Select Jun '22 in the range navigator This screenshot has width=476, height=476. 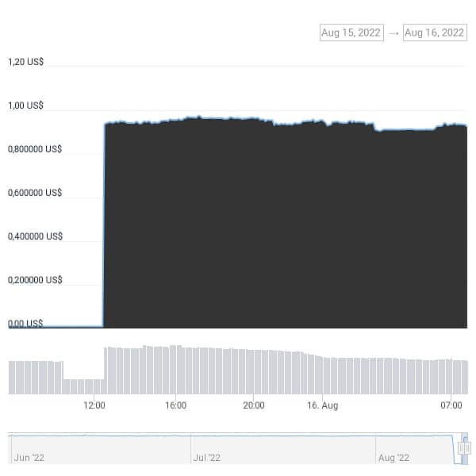(x=29, y=458)
